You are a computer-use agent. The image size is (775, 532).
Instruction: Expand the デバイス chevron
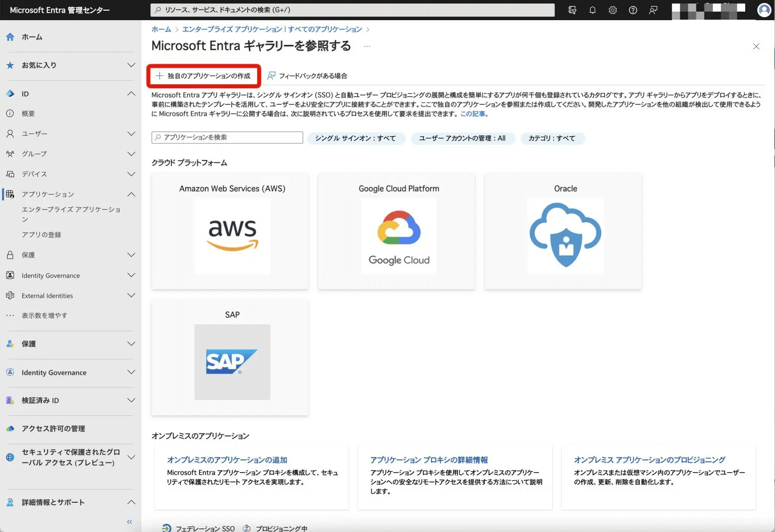pos(131,174)
